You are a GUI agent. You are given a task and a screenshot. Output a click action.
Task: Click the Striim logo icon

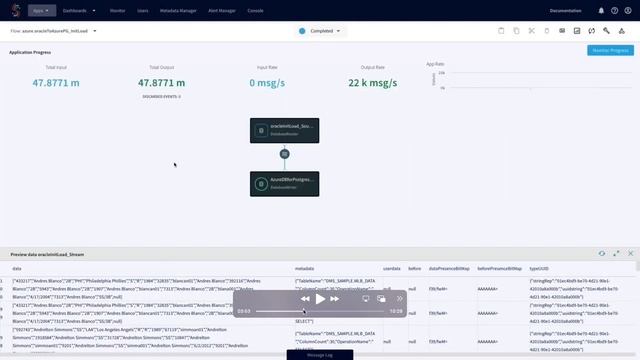click(x=16, y=11)
